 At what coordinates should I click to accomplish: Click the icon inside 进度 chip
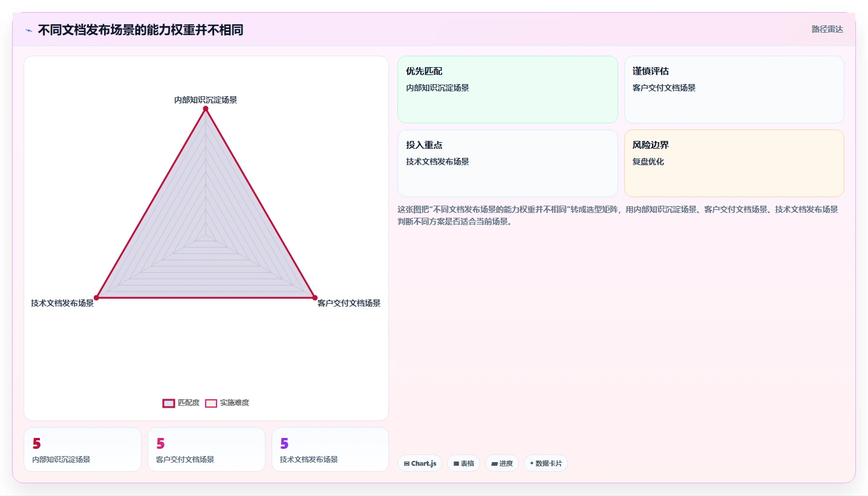[x=494, y=464]
